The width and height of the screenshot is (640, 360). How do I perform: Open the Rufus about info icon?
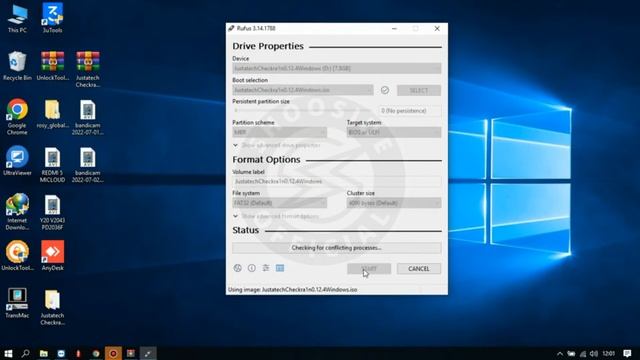pyautogui.click(x=252, y=268)
